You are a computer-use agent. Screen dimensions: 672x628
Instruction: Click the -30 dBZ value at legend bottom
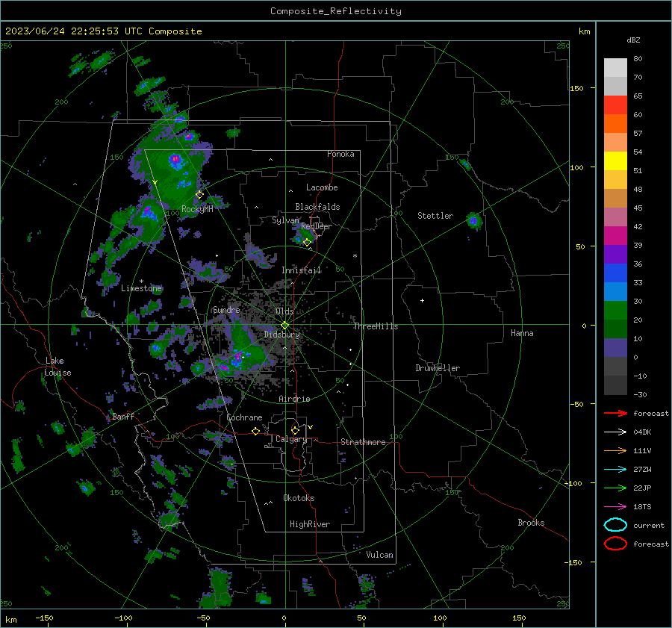pos(640,395)
